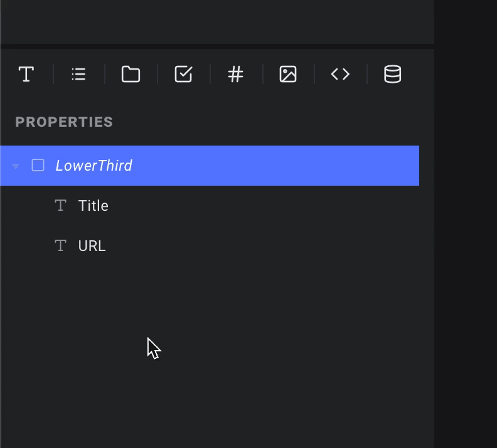Image resolution: width=497 pixels, height=448 pixels.
Task: Add a data source with the database icon
Action: tap(393, 75)
